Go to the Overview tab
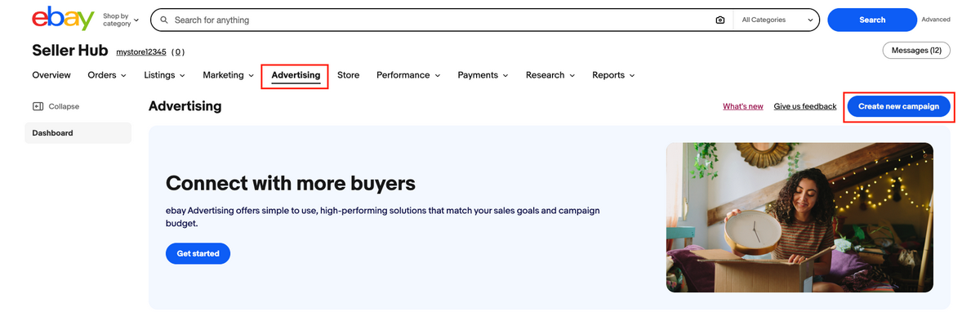 (x=51, y=75)
